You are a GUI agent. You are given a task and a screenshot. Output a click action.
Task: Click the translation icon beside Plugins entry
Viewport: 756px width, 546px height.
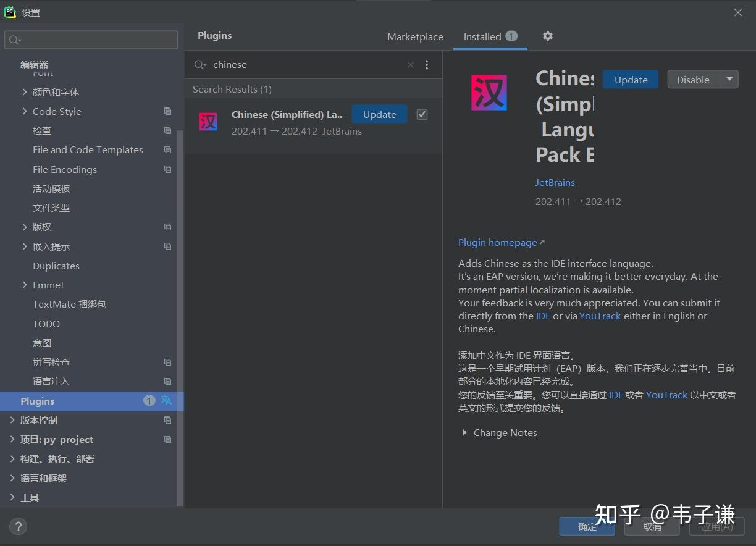click(x=167, y=401)
